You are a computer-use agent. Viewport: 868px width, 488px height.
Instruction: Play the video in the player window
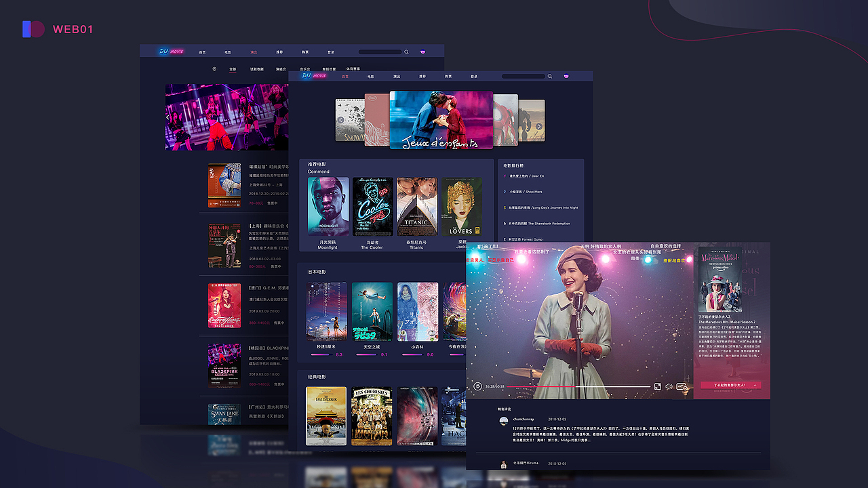click(x=477, y=386)
